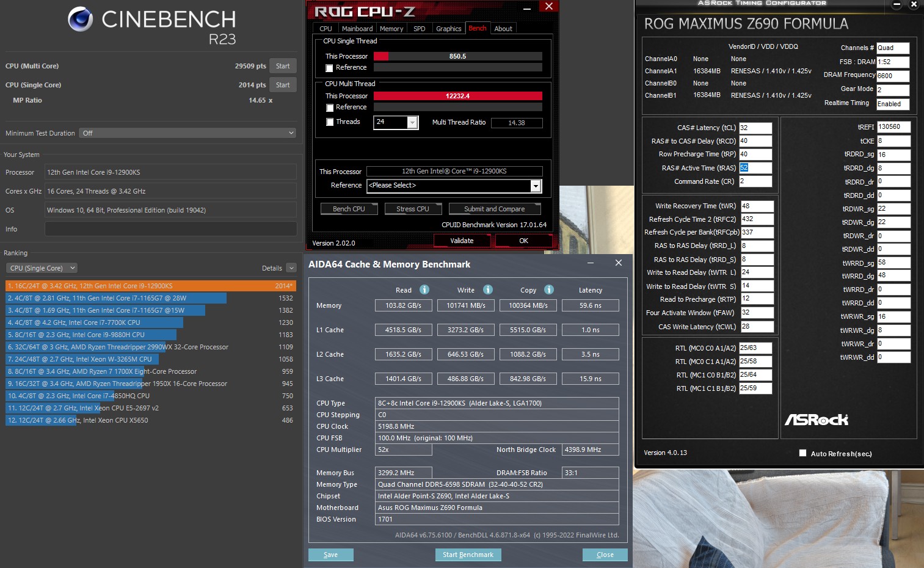Click the Write Recovery Time (tWR) field
The height and width of the screenshot is (568, 924).
click(x=757, y=206)
